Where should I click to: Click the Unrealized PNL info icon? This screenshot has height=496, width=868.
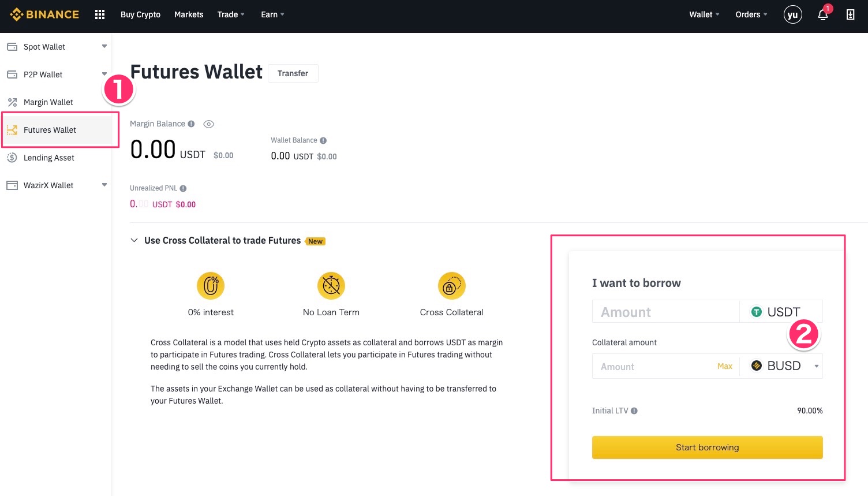(183, 188)
